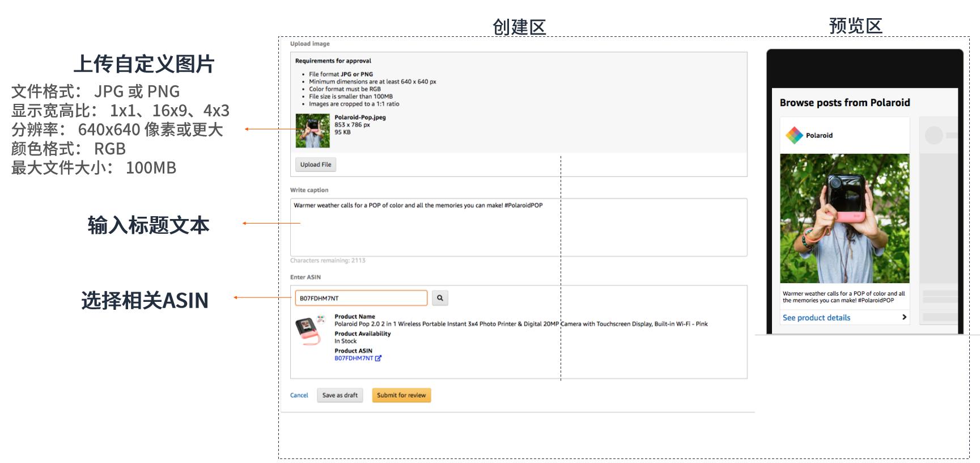Click the 'In Stock' availability text
The height and width of the screenshot is (463, 980).
[345, 341]
